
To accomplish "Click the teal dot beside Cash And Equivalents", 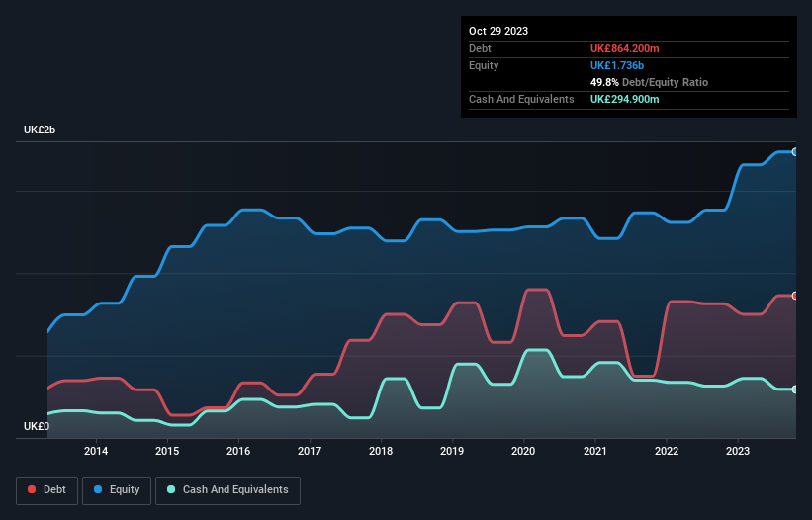I will tap(172, 490).
